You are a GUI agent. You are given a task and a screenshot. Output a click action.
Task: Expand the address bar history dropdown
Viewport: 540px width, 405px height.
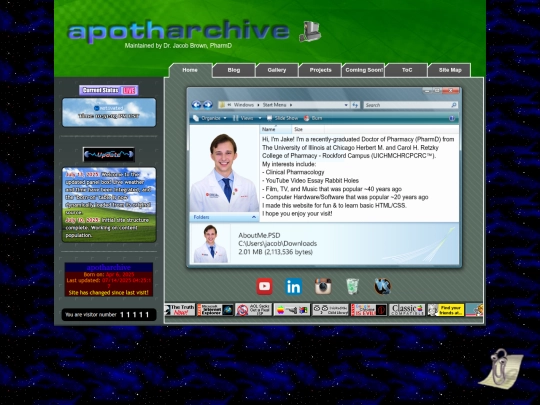tap(346, 105)
